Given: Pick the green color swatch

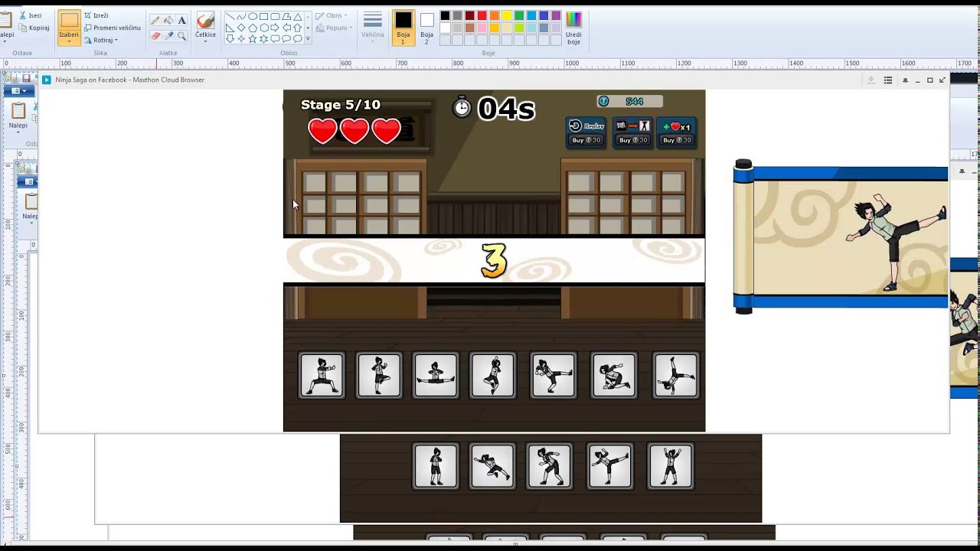Looking at the screenshot, I should [518, 15].
